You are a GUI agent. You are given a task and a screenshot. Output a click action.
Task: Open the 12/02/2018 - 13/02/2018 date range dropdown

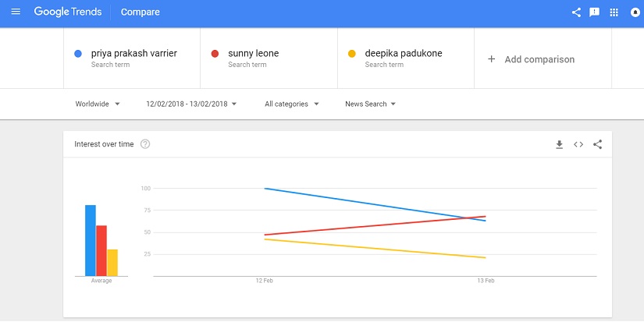click(x=191, y=104)
